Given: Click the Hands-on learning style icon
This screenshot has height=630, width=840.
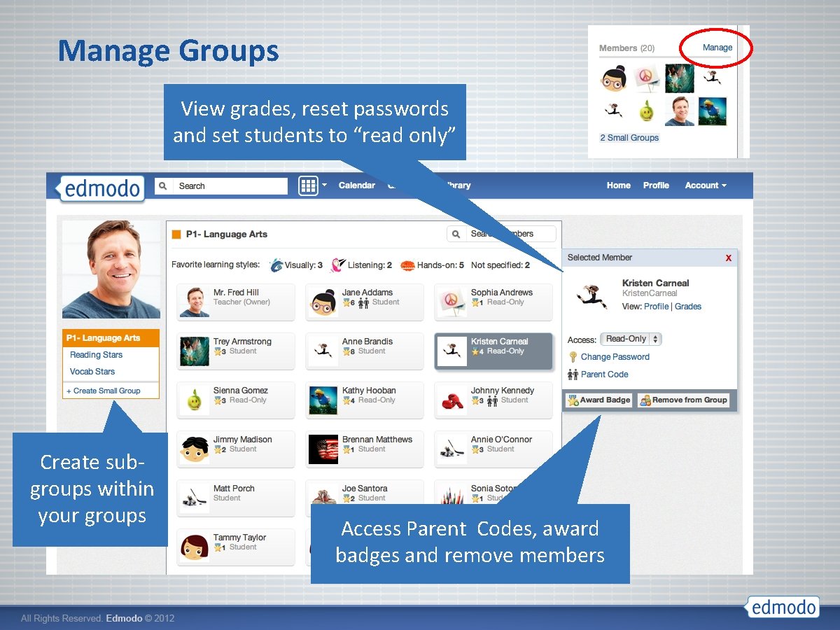Looking at the screenshot, I should click(407, 265).
